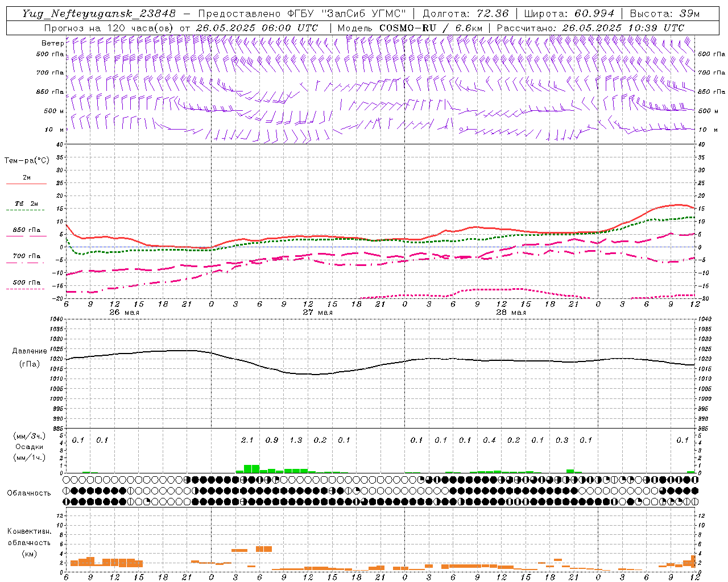728x582 pixels.
Task: Click the '1.3' precipitation amount value
Action: (x=296, y=440)
